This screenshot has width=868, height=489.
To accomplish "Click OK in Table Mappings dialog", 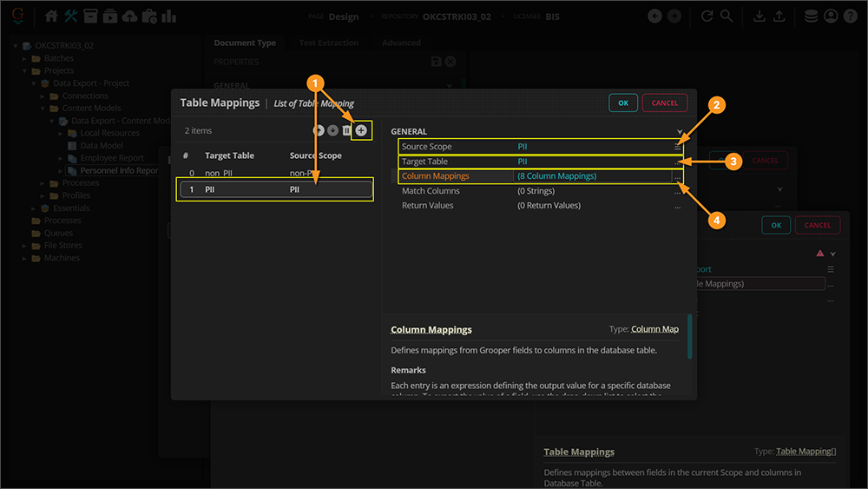I will (x=623, y=102).
